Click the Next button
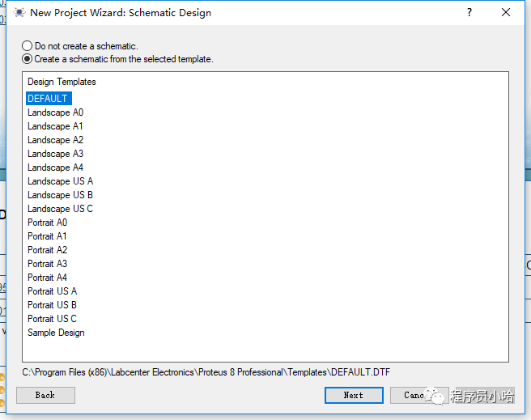 coord(354,395)
